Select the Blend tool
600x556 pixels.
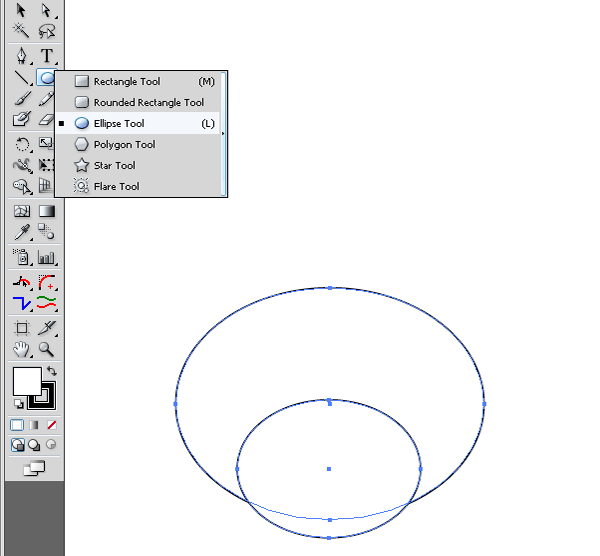[x=46, y=231]
